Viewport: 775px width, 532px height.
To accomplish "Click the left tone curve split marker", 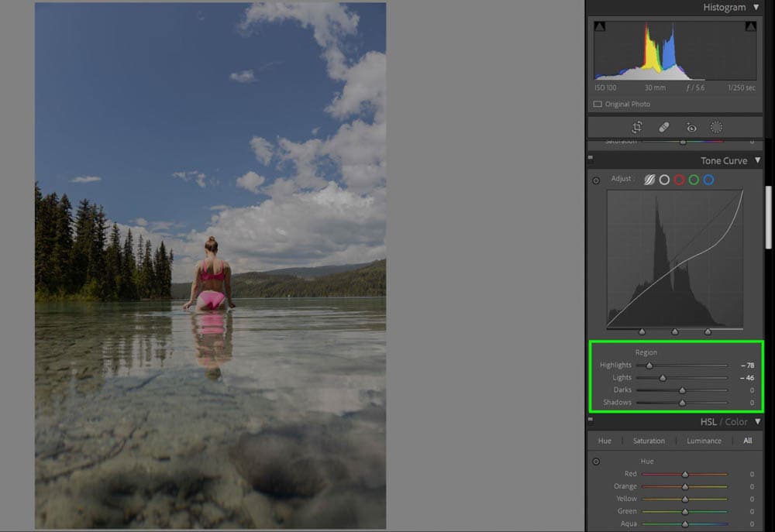I will pyautogui.click(x=642, y=331).
